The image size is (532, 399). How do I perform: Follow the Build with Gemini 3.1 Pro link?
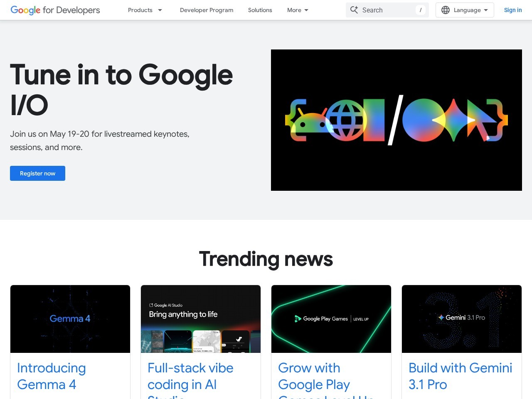pos(460,376)
